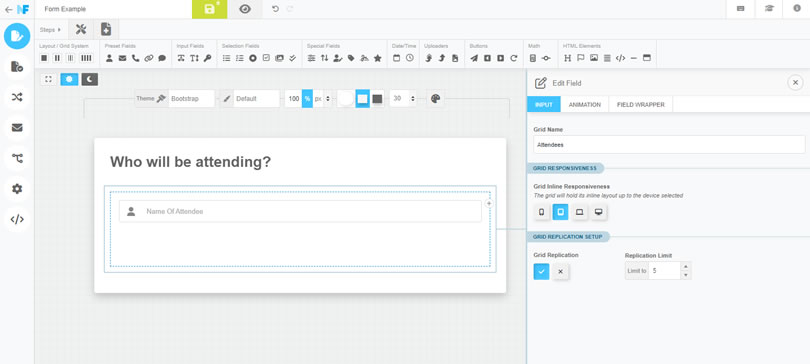810x364 pixels.
Task: Insert the Name preset field (person icon)
Action: pyautogui.click(x=110, y=58)
